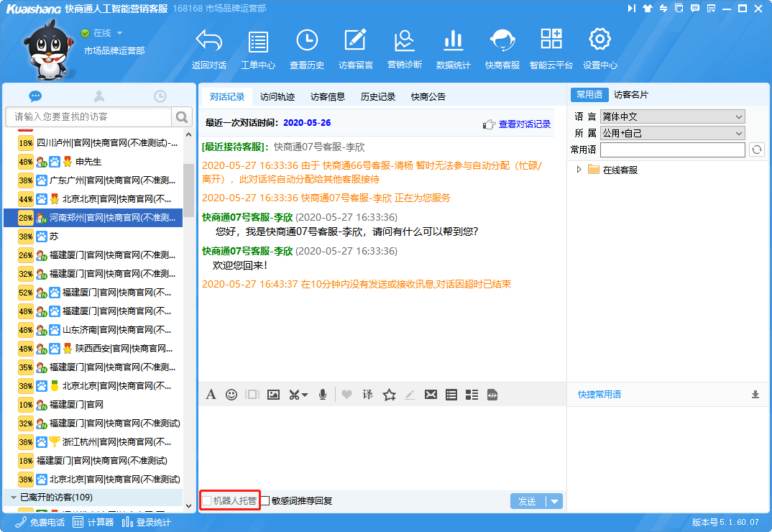
Task: Select the 四川泸州 visitor row
Action: coord(93,143)
